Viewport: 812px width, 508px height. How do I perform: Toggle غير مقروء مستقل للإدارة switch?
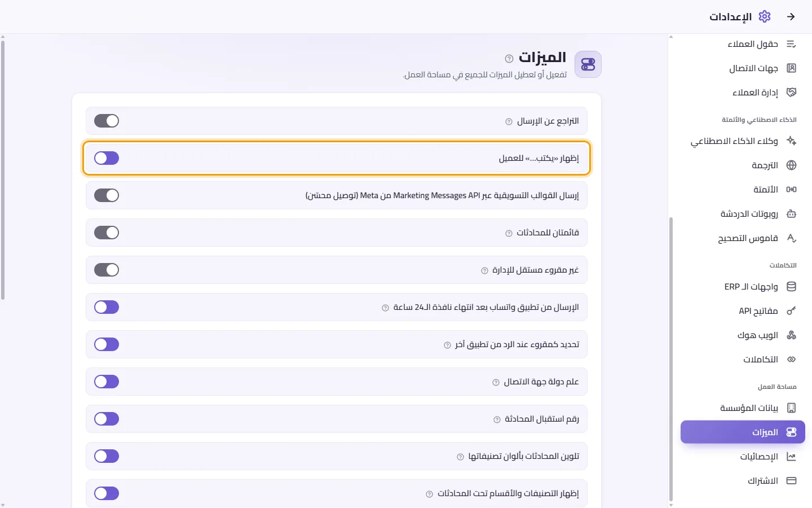coord(107,270)
